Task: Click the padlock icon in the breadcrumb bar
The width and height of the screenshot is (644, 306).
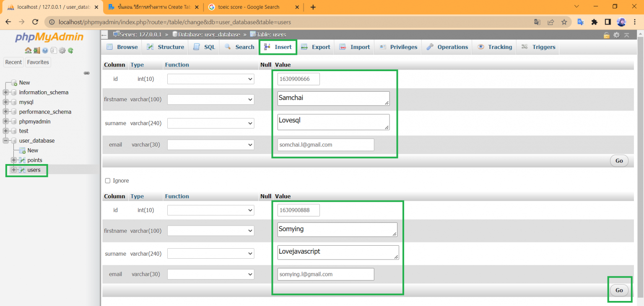Action: [606, 35]
